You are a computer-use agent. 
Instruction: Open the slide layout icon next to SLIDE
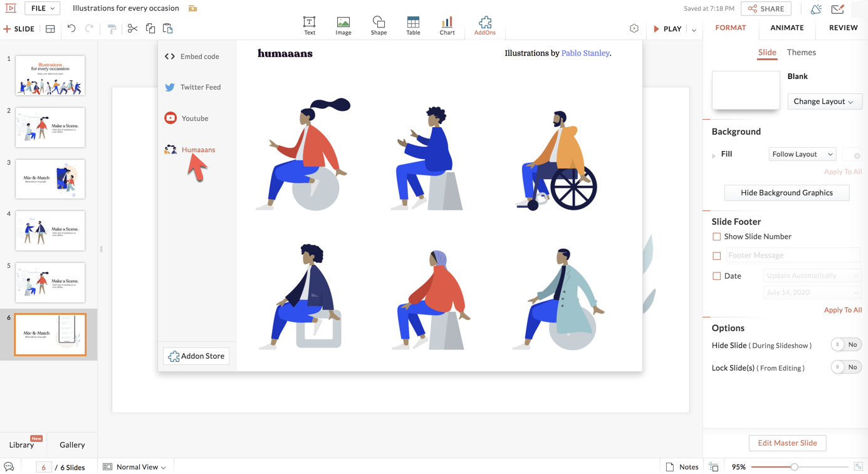tap(50, 29)
